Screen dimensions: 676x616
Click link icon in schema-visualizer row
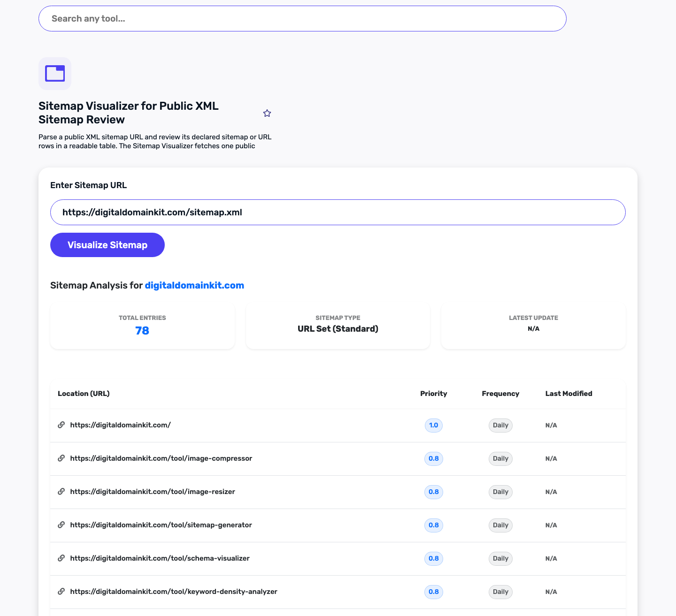(61, 558)
